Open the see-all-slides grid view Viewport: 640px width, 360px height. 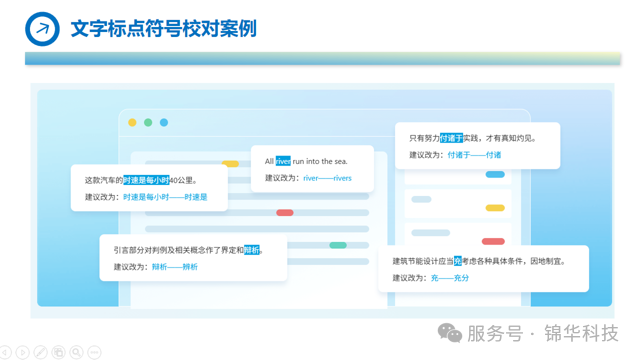[x=58, y=352]
